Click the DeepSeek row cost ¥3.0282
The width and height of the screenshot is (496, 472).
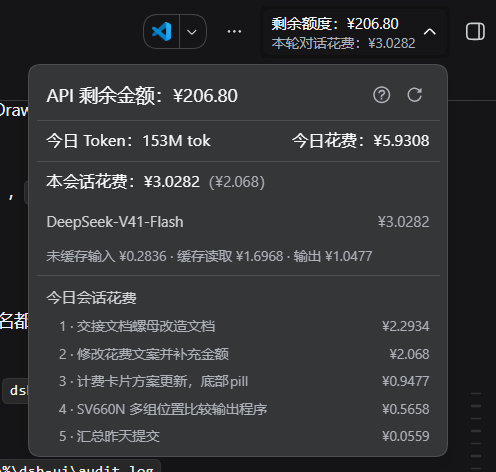[x=403, y=222]
